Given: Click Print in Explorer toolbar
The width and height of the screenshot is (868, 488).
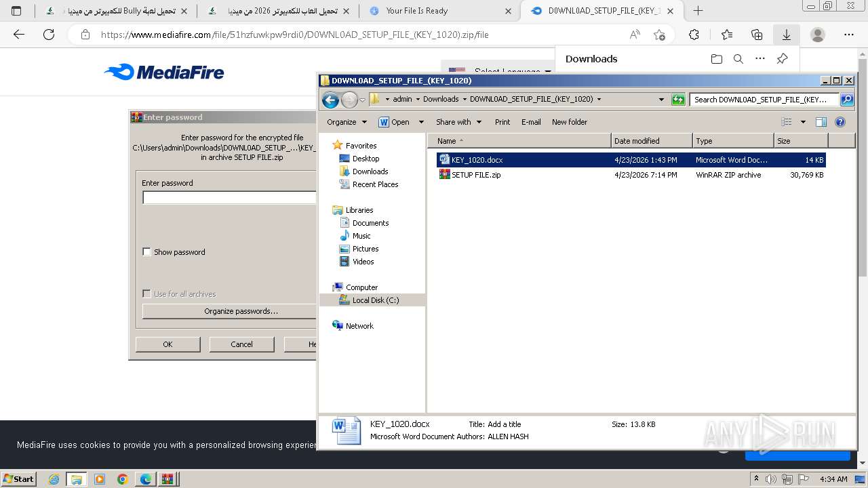Looking at the screenshot, I should coord(502,123).
